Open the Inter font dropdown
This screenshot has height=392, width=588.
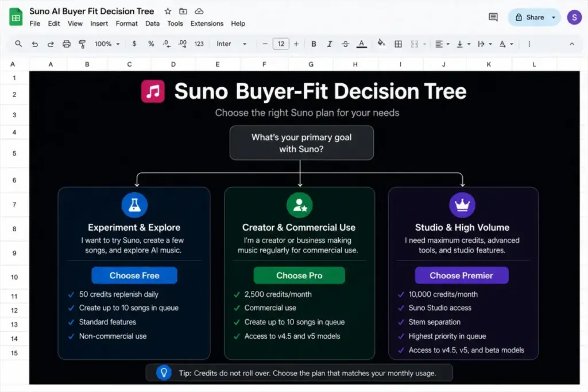click(x=231, y=44)
